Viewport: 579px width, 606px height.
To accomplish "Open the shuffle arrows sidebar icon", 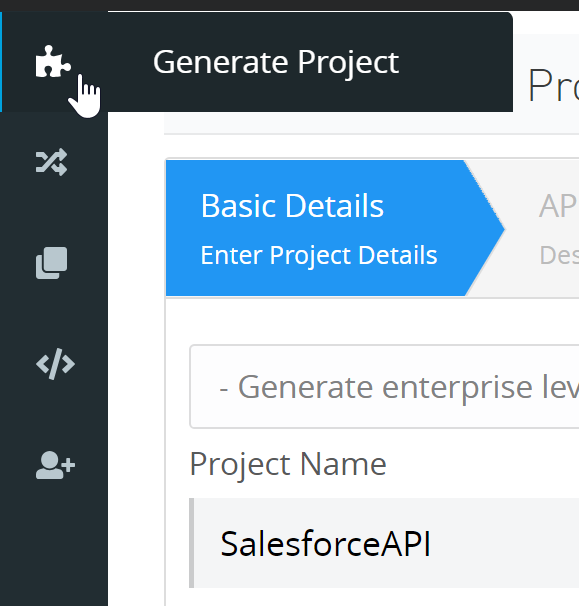I will (x=51, y=162).
